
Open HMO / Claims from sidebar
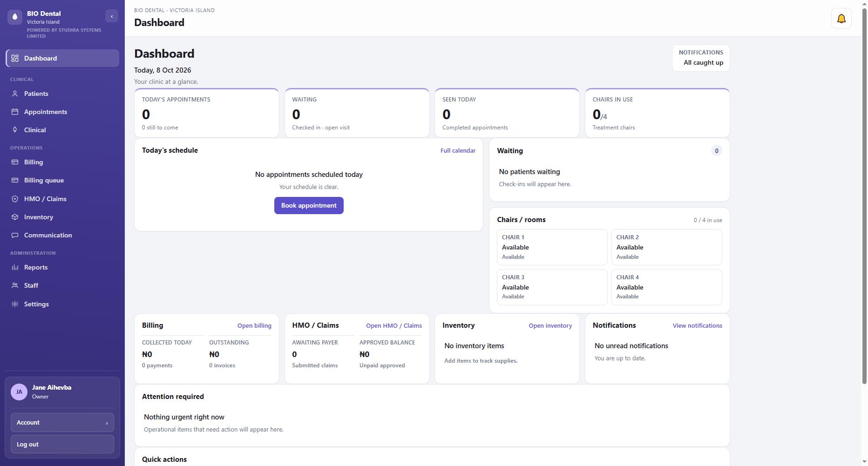point(62,199)
